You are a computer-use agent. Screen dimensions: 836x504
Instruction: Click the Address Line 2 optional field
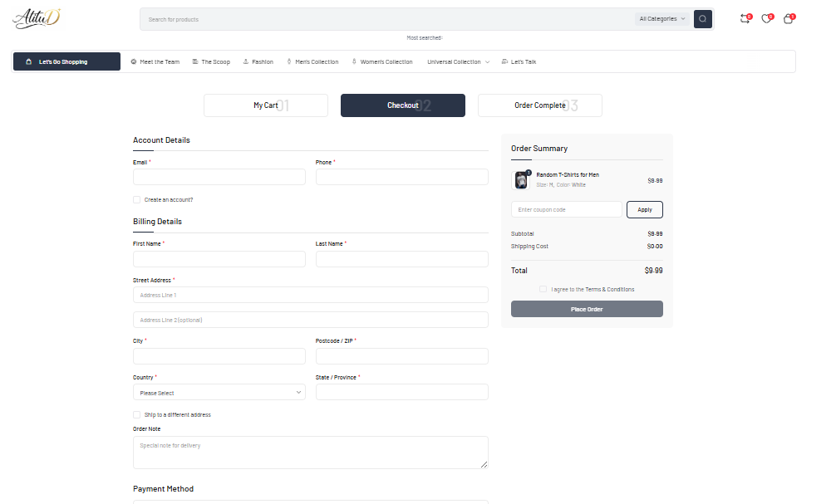310,320
